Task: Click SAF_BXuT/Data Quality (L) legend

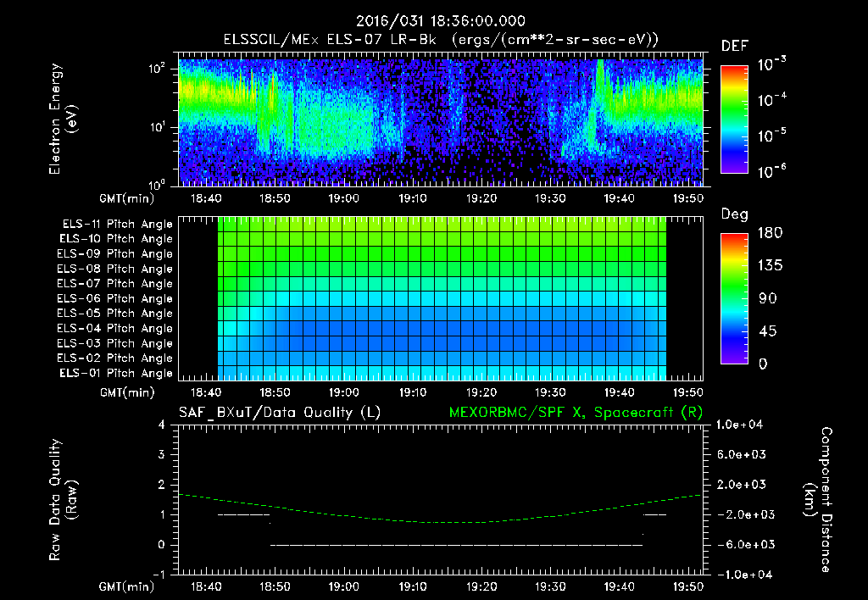Action: click(x=280, y=413)
